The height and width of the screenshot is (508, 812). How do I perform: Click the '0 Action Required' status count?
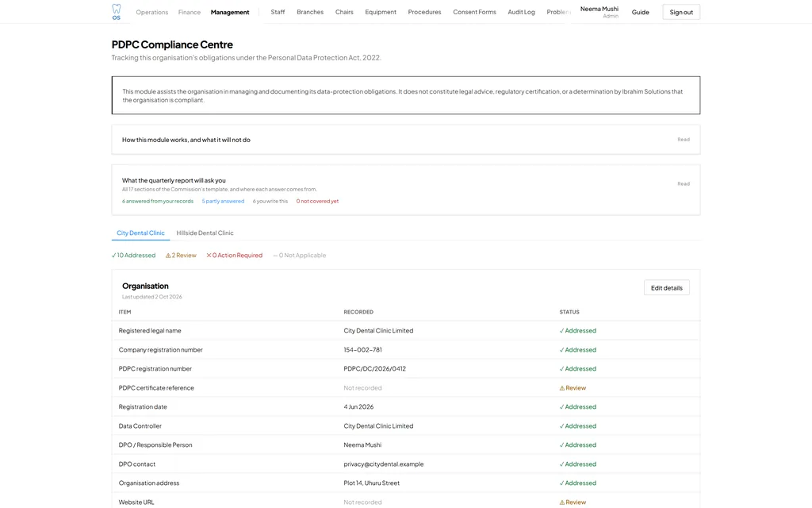[x=234, y=255]
